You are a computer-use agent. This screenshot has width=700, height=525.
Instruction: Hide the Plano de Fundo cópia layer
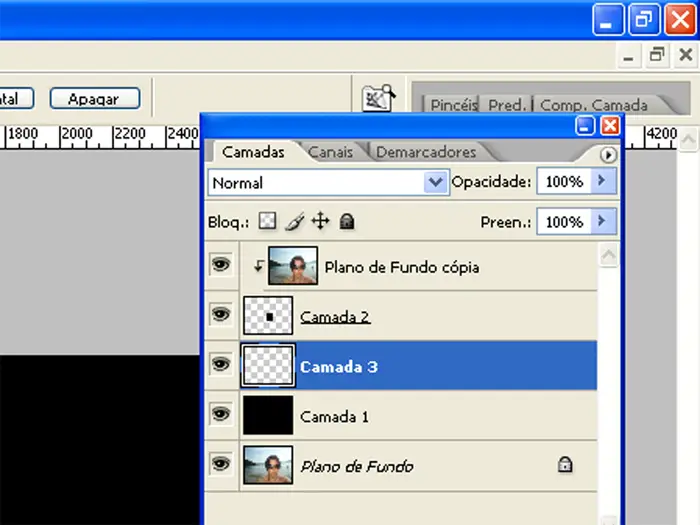220,265
